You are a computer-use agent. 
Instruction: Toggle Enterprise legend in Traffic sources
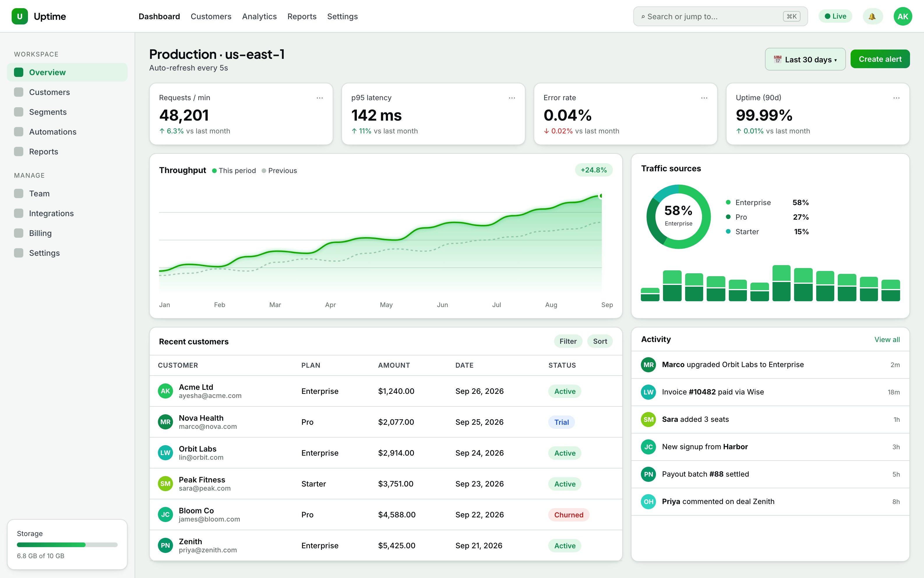pyautogui.click(x=767, y=202)
